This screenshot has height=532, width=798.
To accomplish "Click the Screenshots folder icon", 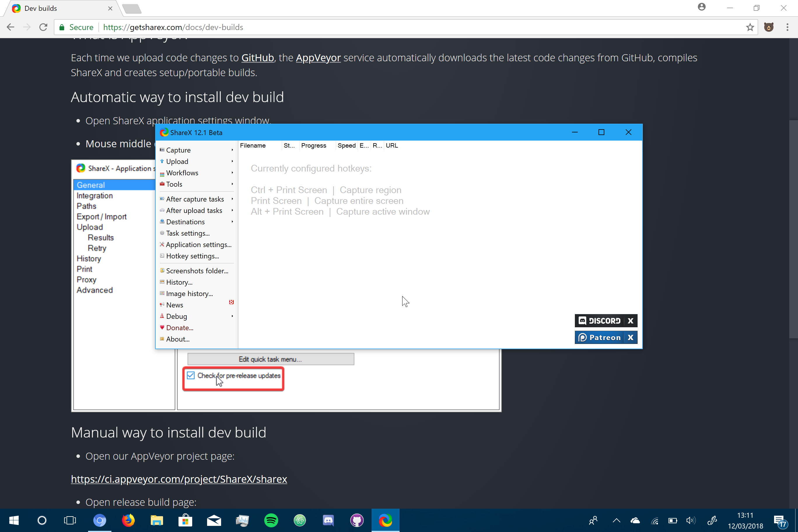I will (162, 271).
